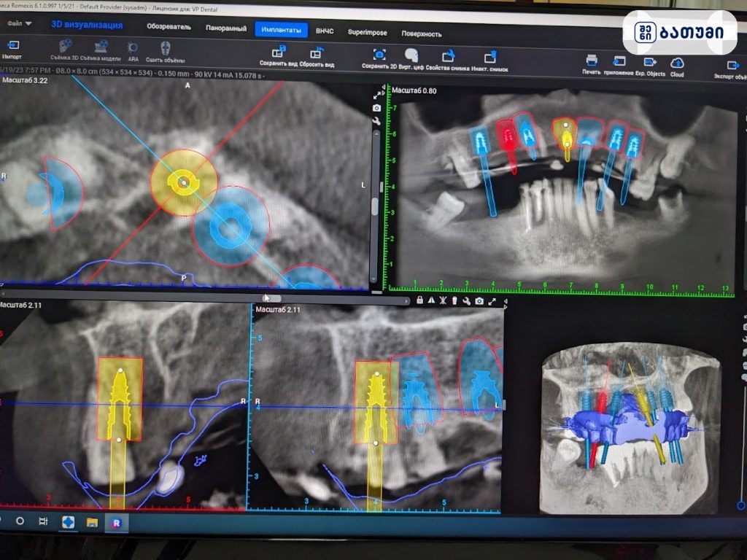This screenshot has width=747, height=560.
Task: Click down arrow of panoramic vertical scrollbar
Action: pos(373,280)
